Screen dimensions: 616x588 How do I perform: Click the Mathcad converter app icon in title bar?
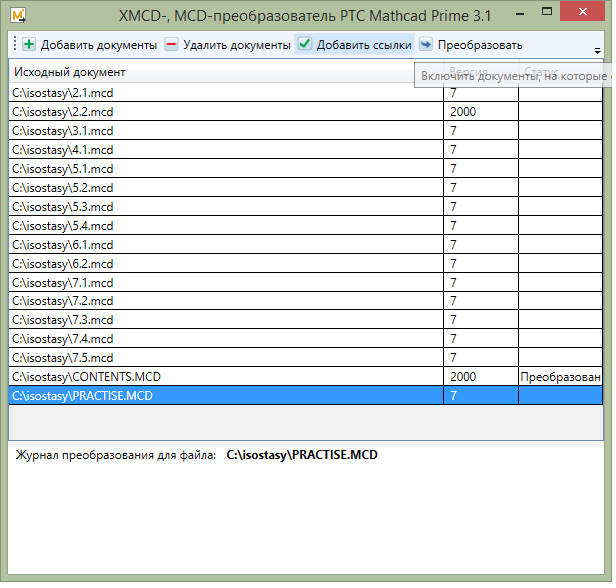[x=18, y=15]
